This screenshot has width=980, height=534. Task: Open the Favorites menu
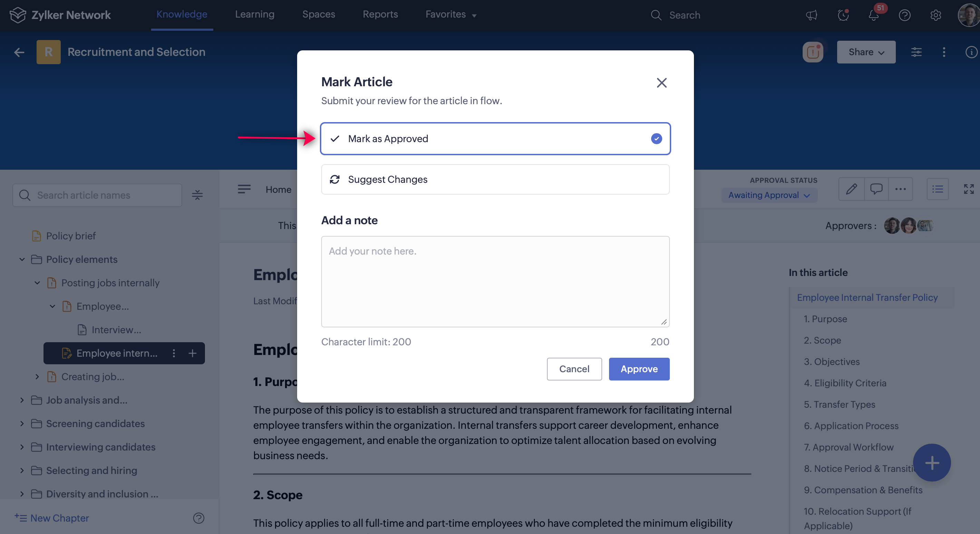pos(451,14)
